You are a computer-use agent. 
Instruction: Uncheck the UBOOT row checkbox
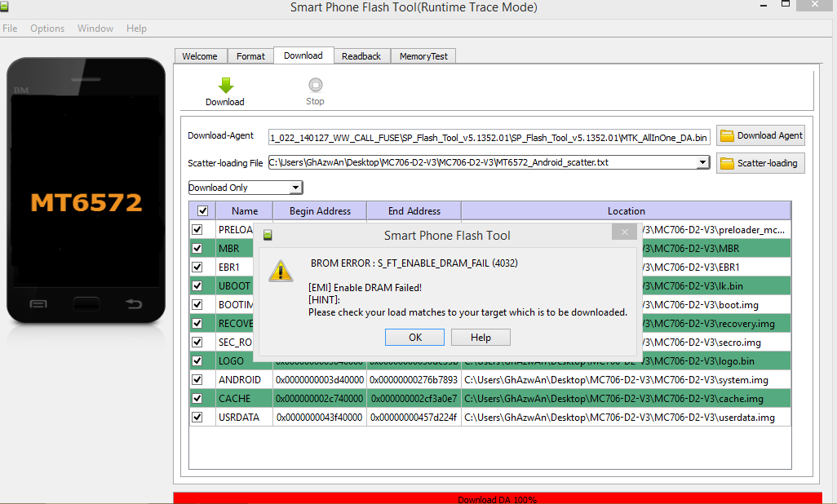click(x=197, y=285)
